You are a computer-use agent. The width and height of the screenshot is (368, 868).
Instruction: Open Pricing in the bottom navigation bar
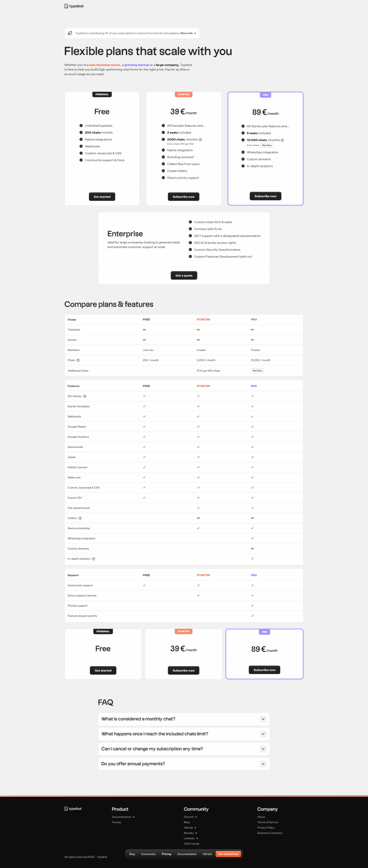point(166,854)
